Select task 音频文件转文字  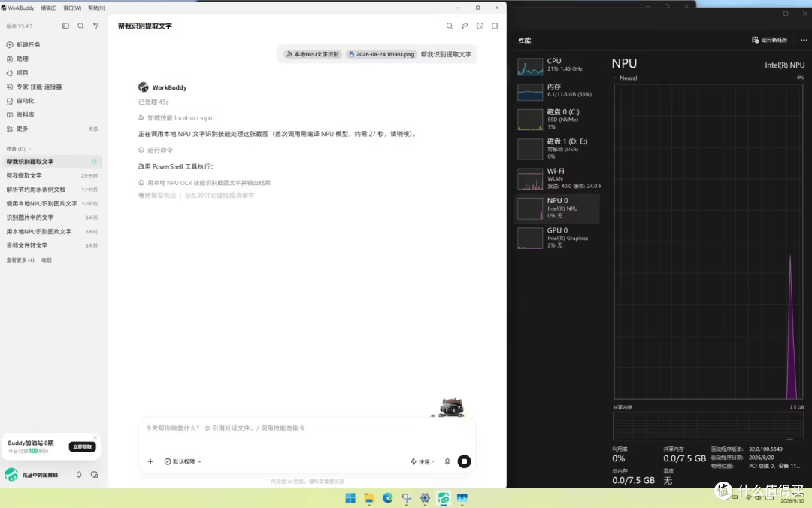[52, 245]
